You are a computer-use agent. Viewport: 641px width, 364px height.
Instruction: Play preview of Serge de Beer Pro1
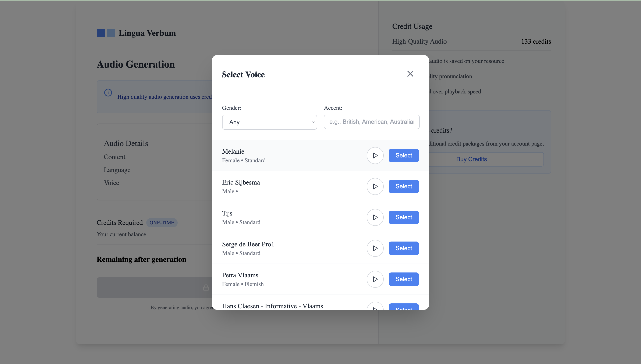tap(375, 249)
